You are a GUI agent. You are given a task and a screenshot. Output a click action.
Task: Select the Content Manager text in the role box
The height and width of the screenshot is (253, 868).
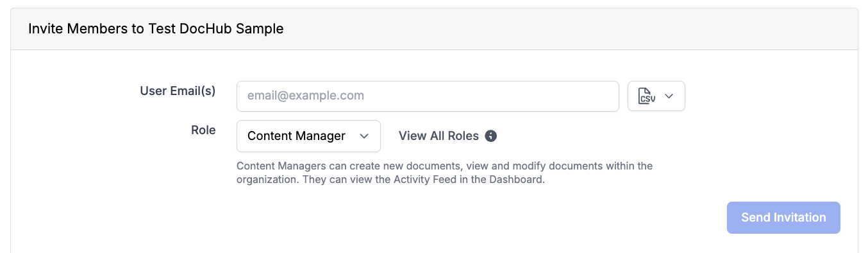[x=296, y=135]
